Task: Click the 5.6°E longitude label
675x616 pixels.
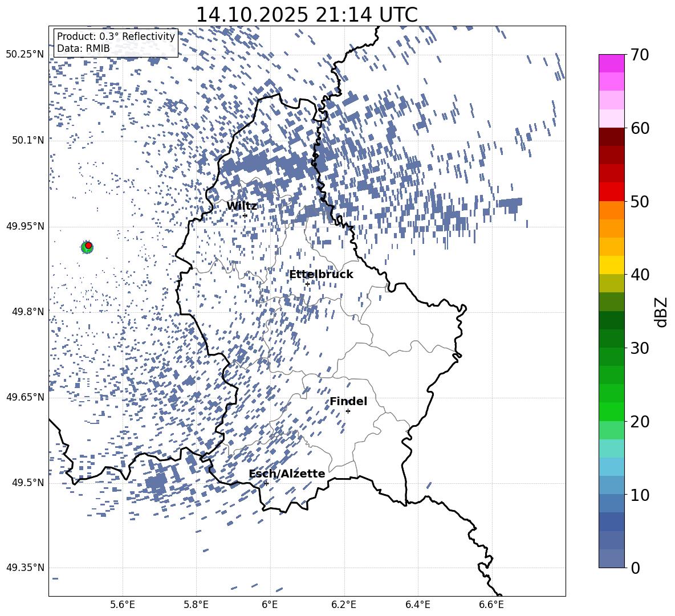Action: (x=123, y=605)
